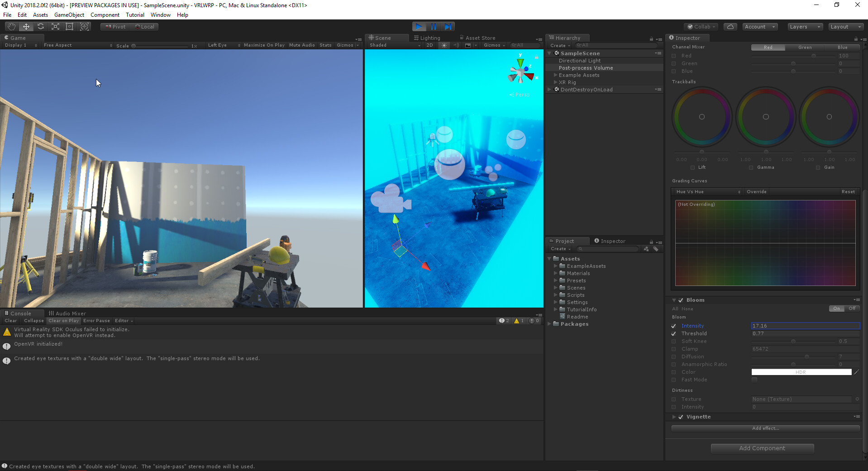
Task: Click the Add Component button
Action: (762, 448)
